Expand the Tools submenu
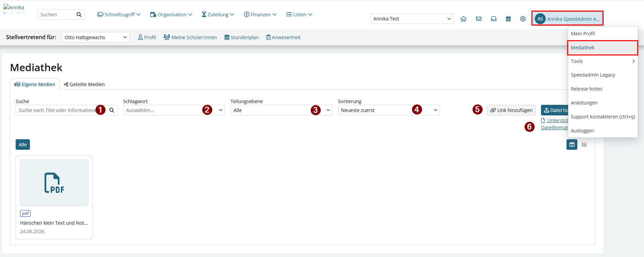The image size is (644, 257). tap(603, 61)
